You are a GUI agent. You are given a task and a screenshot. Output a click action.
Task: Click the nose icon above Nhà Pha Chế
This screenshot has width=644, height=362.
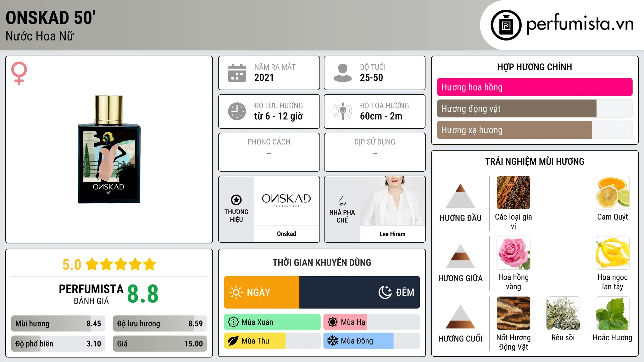tap(342, 200)
